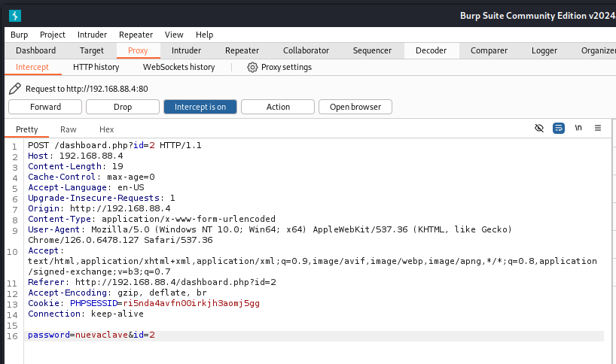The image size is (616, 364).
Task: Launch Open browser button
Action: [x=355, y=107]
